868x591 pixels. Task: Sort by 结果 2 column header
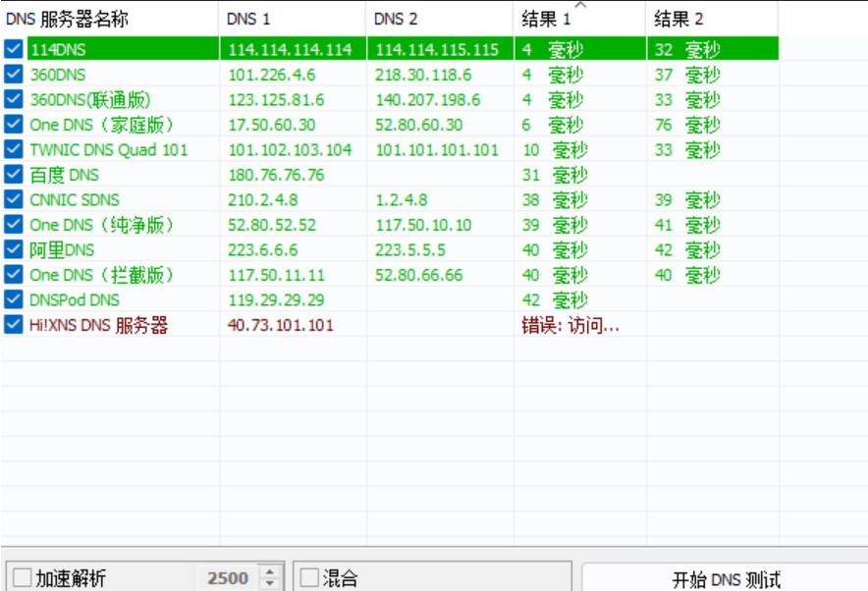(712, 19)
